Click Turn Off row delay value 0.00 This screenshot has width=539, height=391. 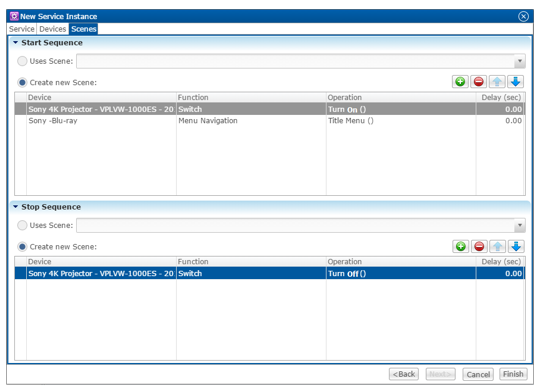pos(513,274)
